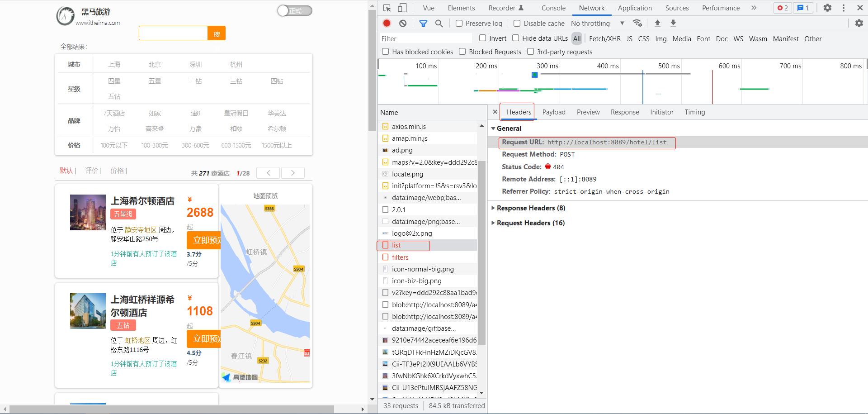Viewport: 868px width, 414px height.
Task: Filter requests by JS type
Action: pyautogui.click(x=629, y=38)
